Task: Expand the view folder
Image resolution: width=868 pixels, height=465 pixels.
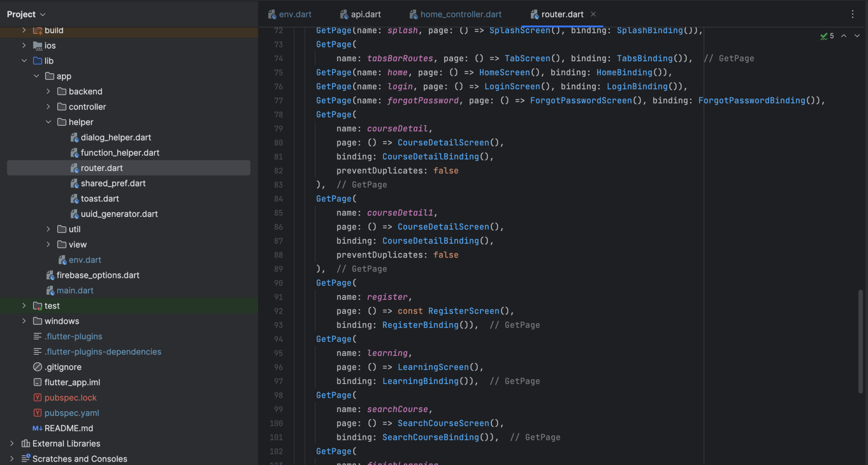Action: tap(48, 244)
